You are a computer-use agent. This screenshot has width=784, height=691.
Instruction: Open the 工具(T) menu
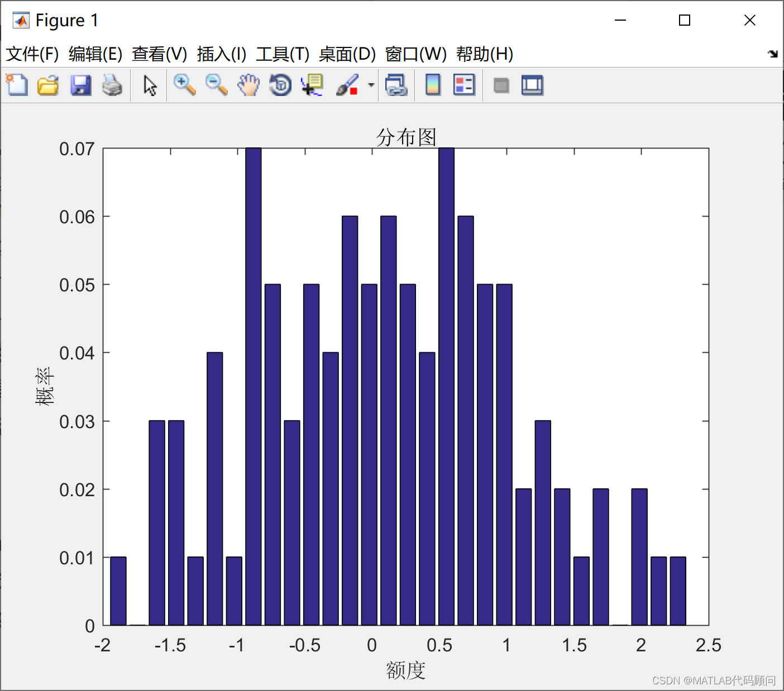283,54
